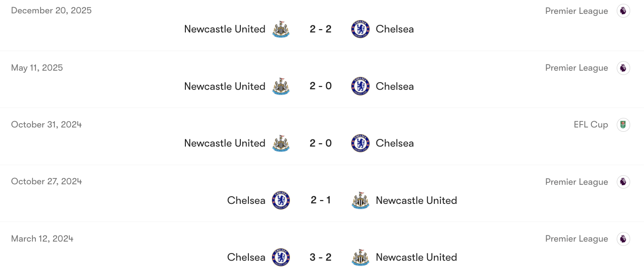Click the EFL Cup trophy icon
This screenshot has height=275, width=644.
623,125
